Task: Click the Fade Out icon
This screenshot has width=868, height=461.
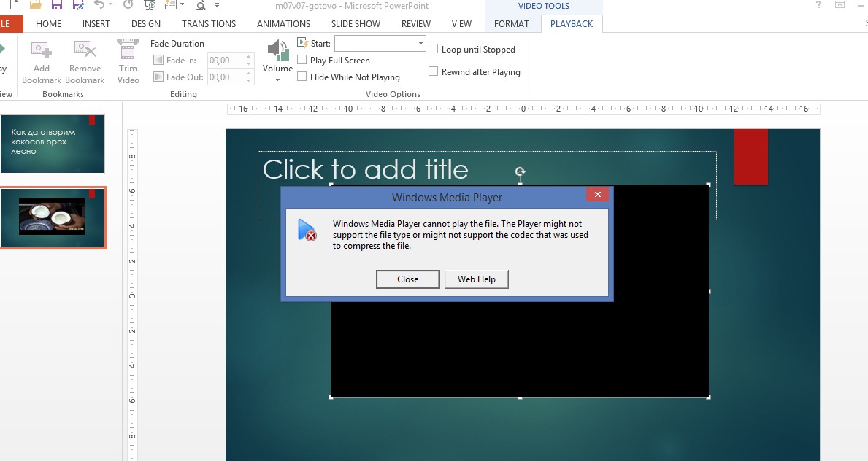Action: click(158, 77)
